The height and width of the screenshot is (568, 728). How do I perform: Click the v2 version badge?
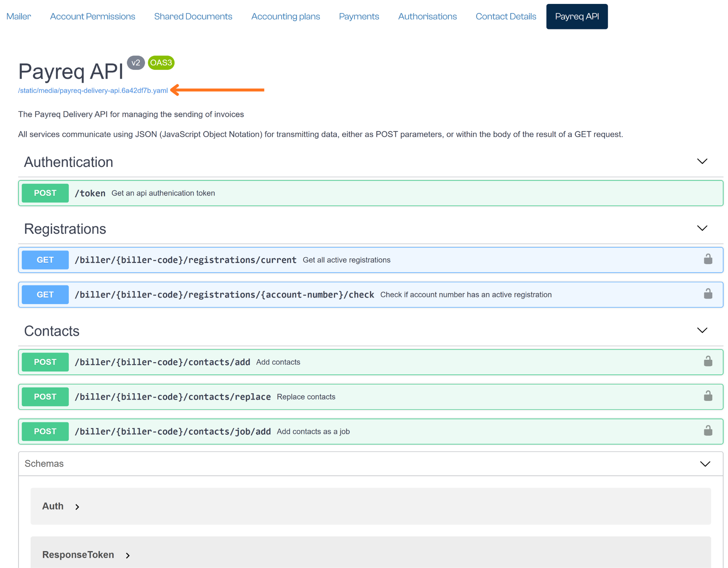pyautogui.click(x=136, y=63)
